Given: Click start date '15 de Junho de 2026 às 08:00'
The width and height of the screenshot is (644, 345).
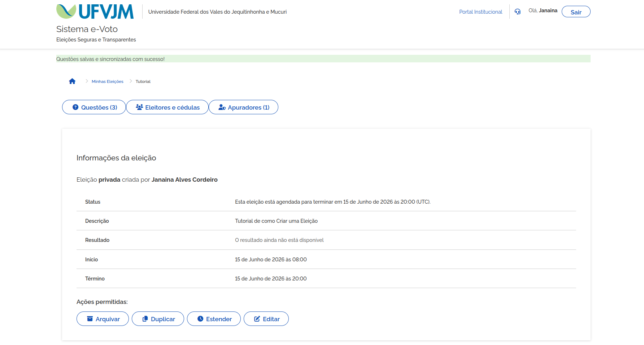Looking at the screenshot, I should point(271,260).
